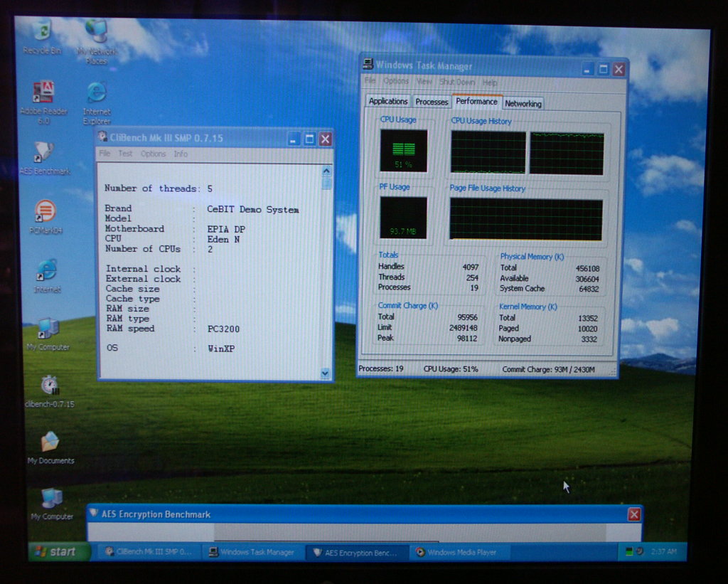Click the AES Encryption Benchmark title icon
Screen dimensions: 728x584
[94, 513]
